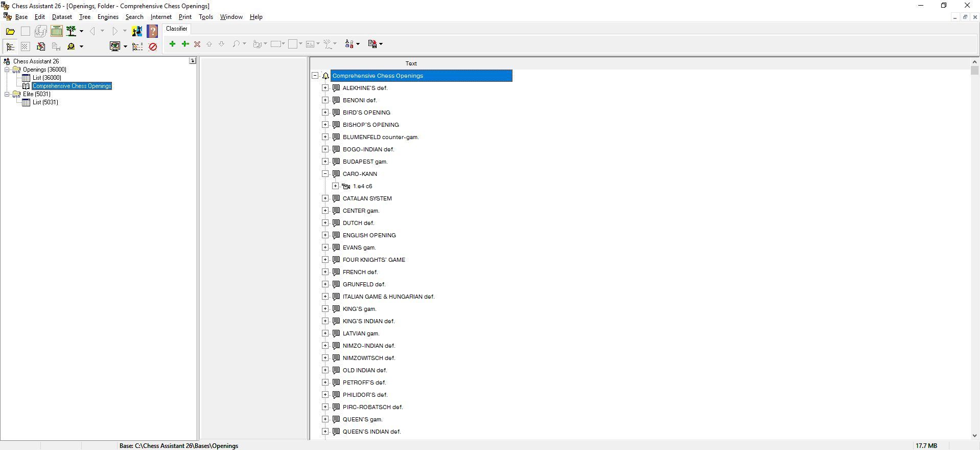Select the NIMZO-INDIAN def. row
The width and height of the screenshot is (980, 450).
click(369, 346)
